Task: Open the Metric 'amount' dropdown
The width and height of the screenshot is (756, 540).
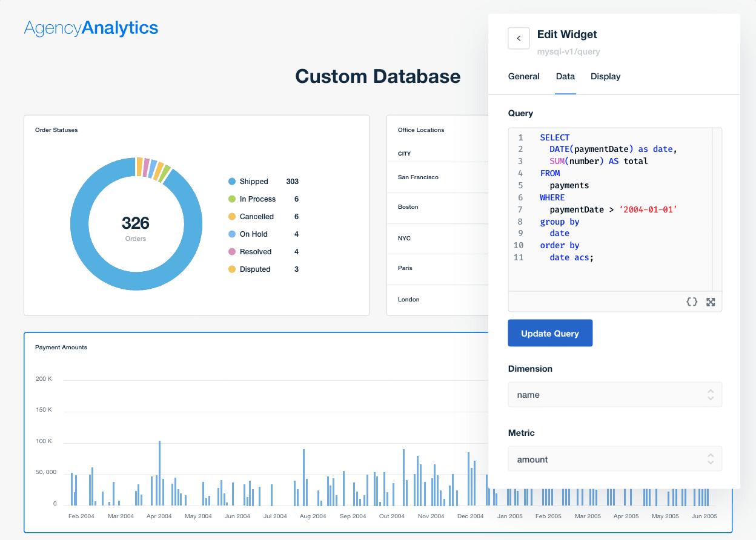Action: [615, 458]
